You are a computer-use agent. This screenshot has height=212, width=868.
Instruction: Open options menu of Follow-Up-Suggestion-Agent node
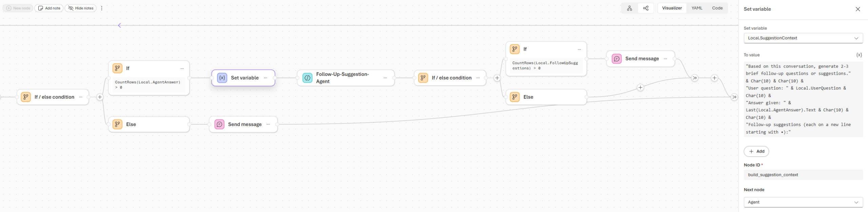click(x=385, y=78)
